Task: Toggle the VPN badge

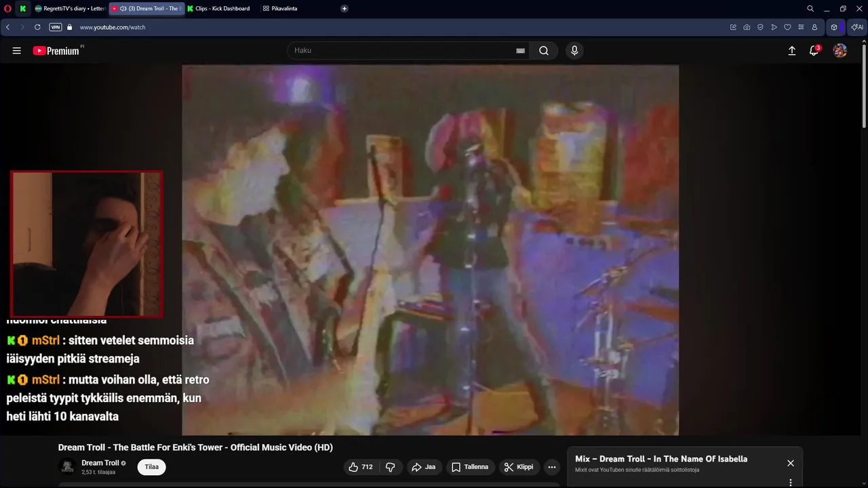Action: pos(56,27)
